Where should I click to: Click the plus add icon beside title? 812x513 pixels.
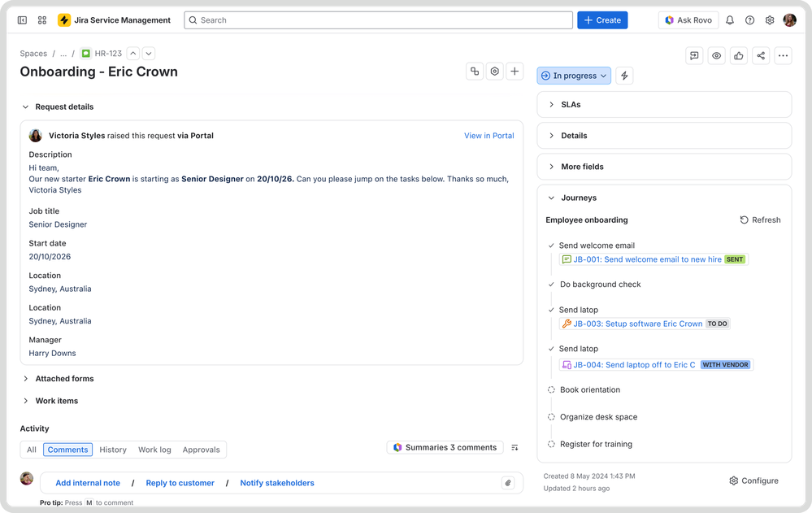[x=515, y=72]
